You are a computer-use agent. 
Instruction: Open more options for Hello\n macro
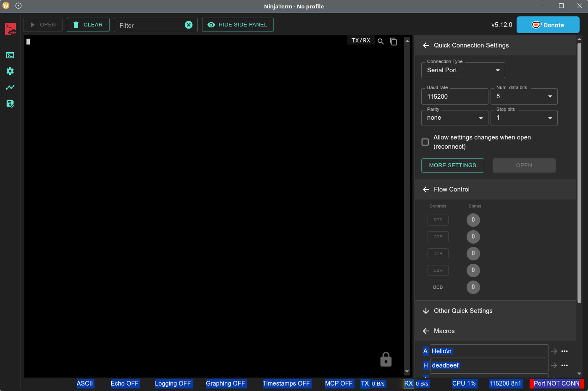point(564,351)
